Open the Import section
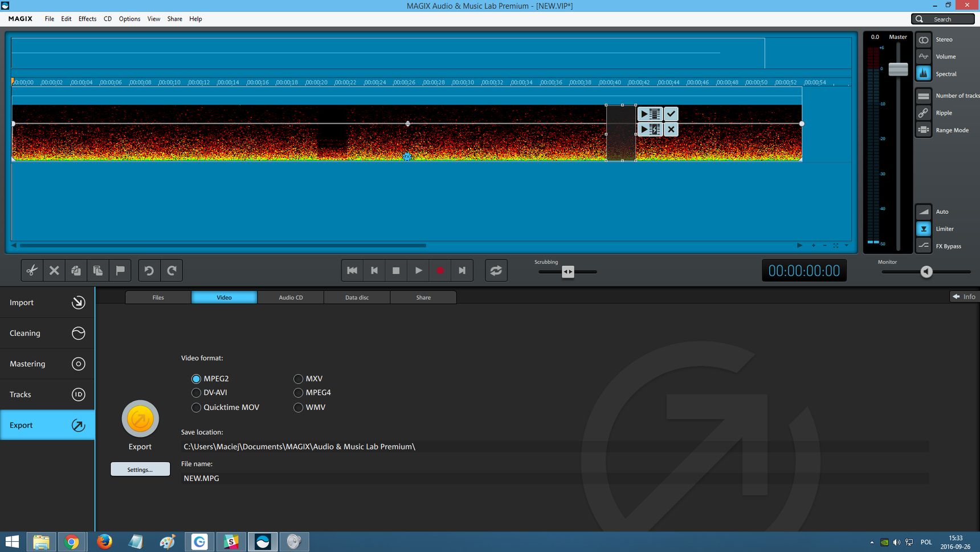The height and width of the screenshot is (552, 980). [x=47, y=302]
